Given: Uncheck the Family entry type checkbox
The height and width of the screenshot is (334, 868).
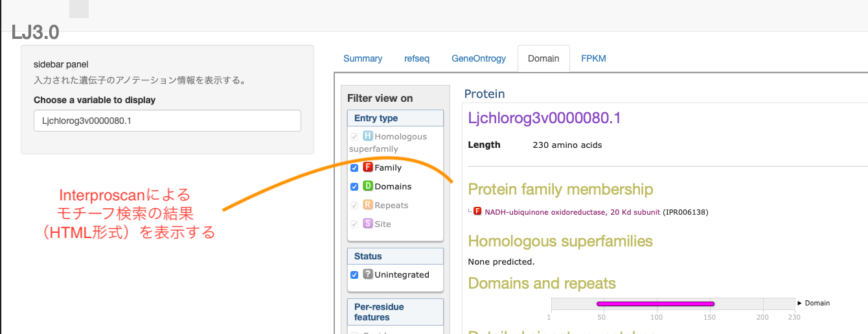Looking at the screenshot, I should tap(354, 168).
